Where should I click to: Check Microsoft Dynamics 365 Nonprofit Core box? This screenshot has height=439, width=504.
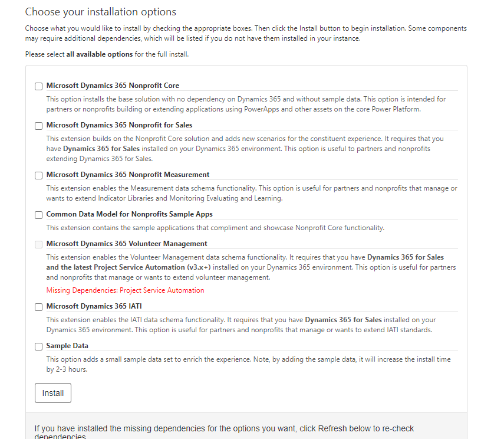pyautogui.click(x=38, y=86)
